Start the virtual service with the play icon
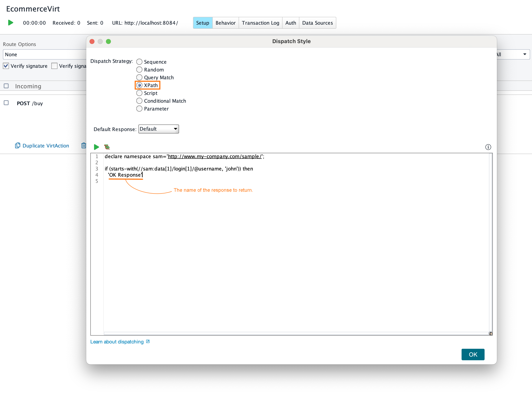 pos(10,23)
